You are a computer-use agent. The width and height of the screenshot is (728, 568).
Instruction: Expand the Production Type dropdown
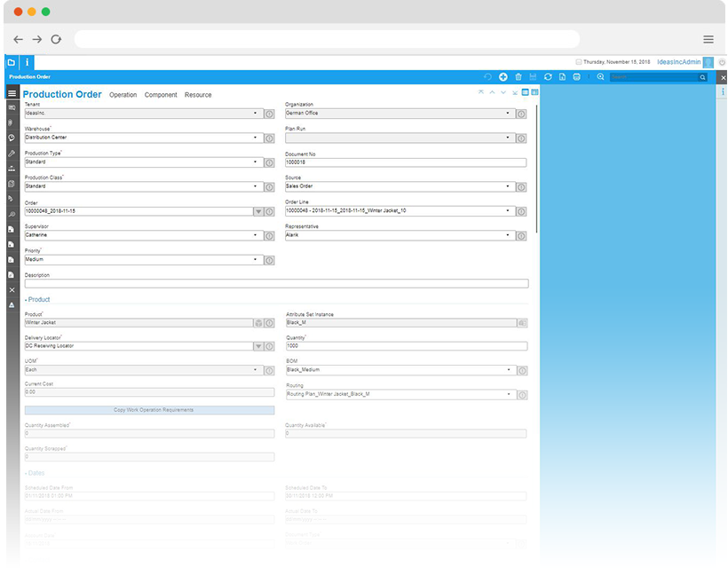(256, 162)
